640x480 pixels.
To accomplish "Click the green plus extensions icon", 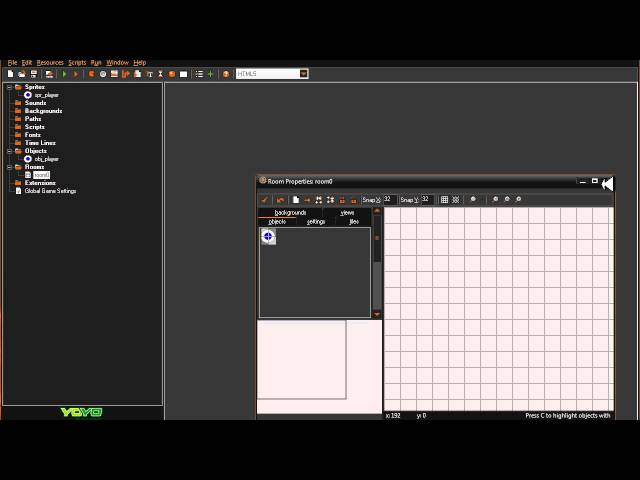I will (211, 74).
